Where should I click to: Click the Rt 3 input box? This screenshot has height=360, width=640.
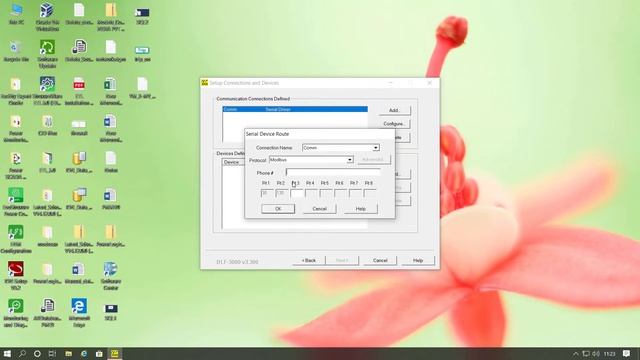[297, 193]
